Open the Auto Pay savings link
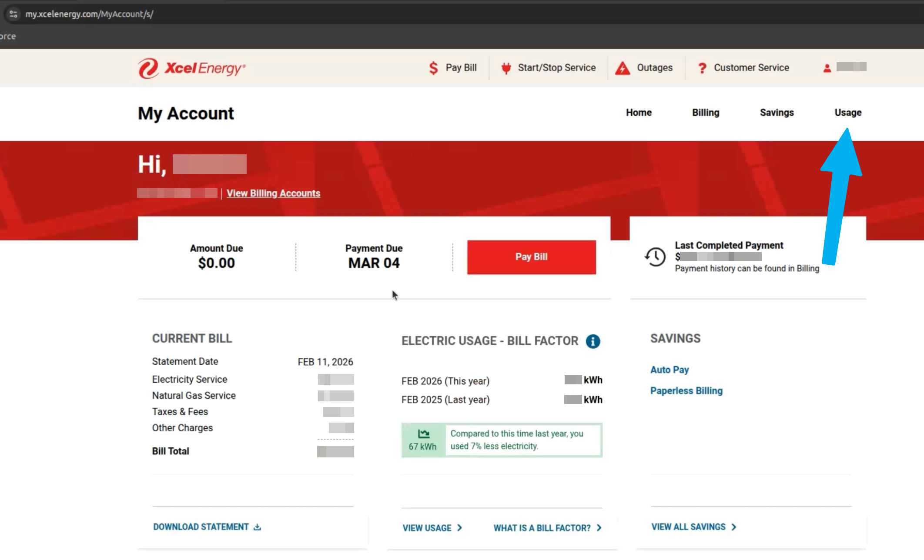Screen dimensions: 924x560 pyautogui.click(x=670, y=370)
